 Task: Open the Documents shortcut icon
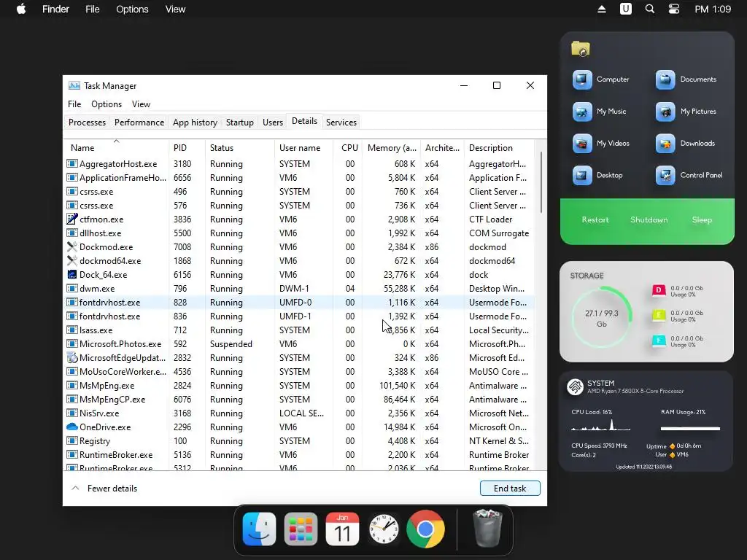click(x=665, y=79)
